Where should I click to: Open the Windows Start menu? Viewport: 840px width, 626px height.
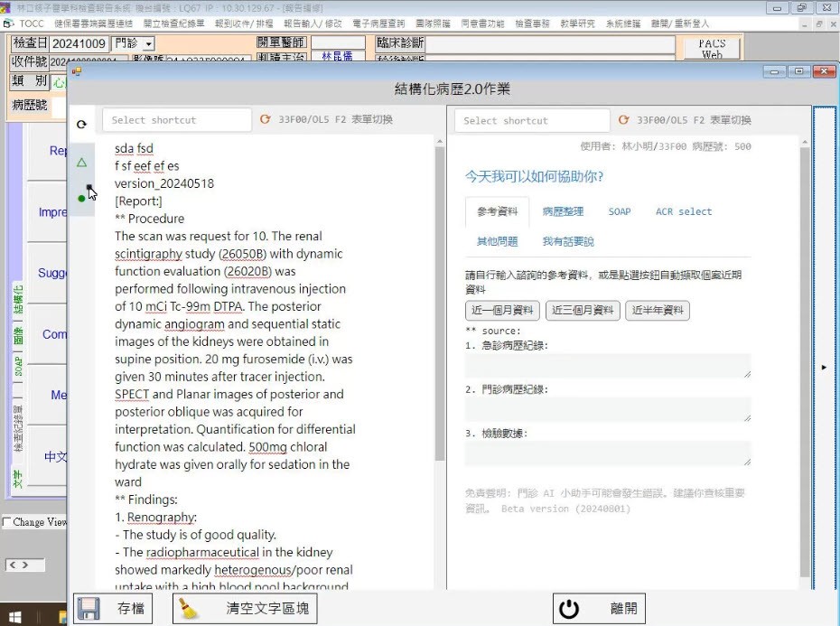coord(14,618)
